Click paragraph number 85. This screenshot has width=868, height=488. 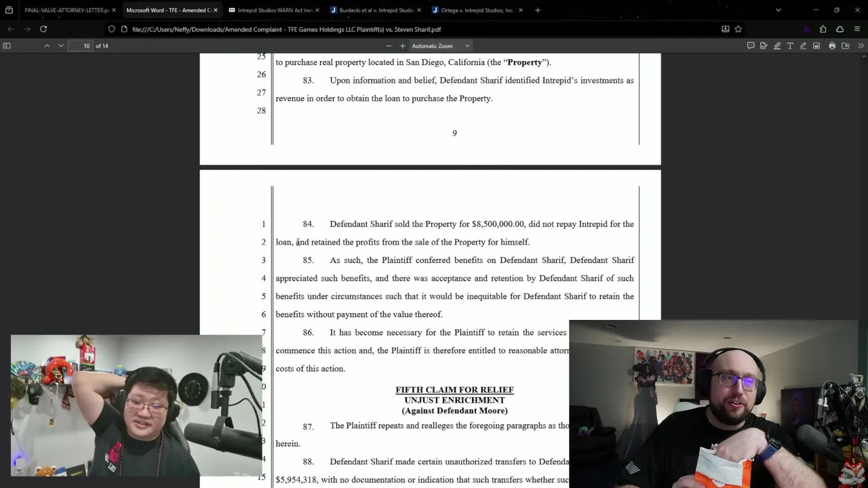[308, 260]
